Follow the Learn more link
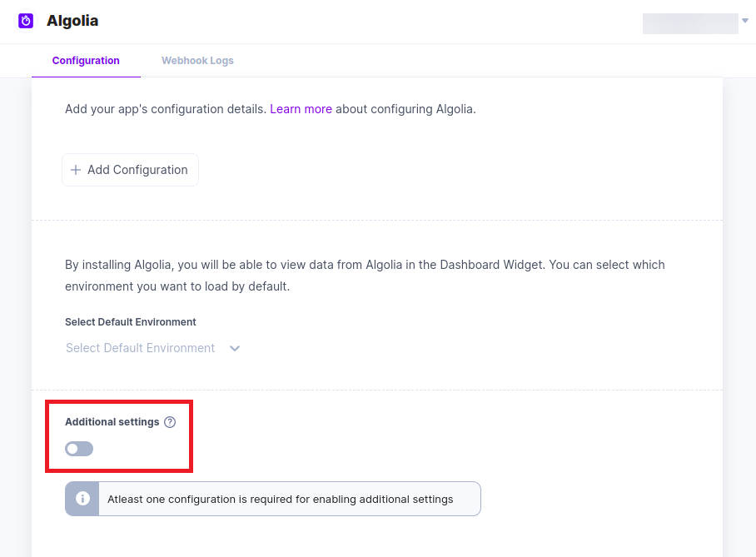Image resolution: width=756 pixels, height=557 pixels. [301, 109]
